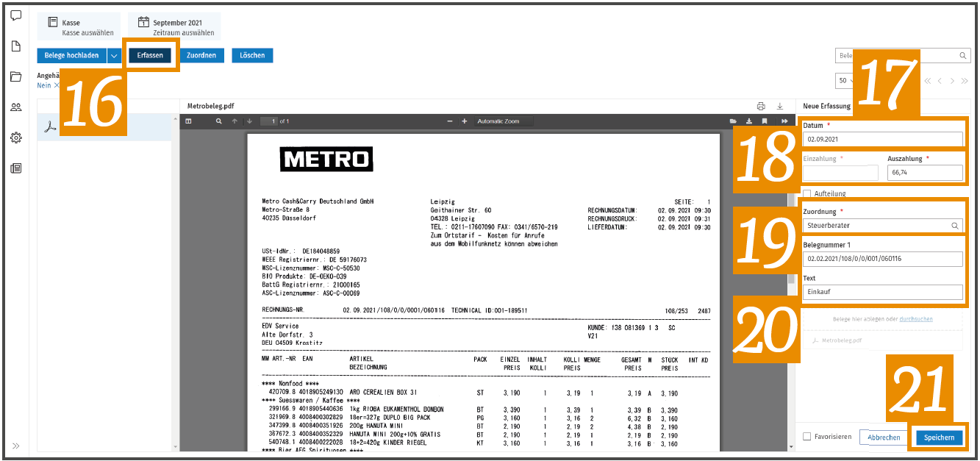
Task: Save the entry with Speichern
Action: [939, 437]
